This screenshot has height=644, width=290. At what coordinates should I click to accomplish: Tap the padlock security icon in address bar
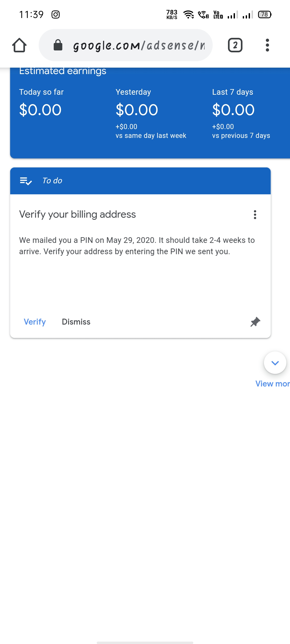(58, 45)
